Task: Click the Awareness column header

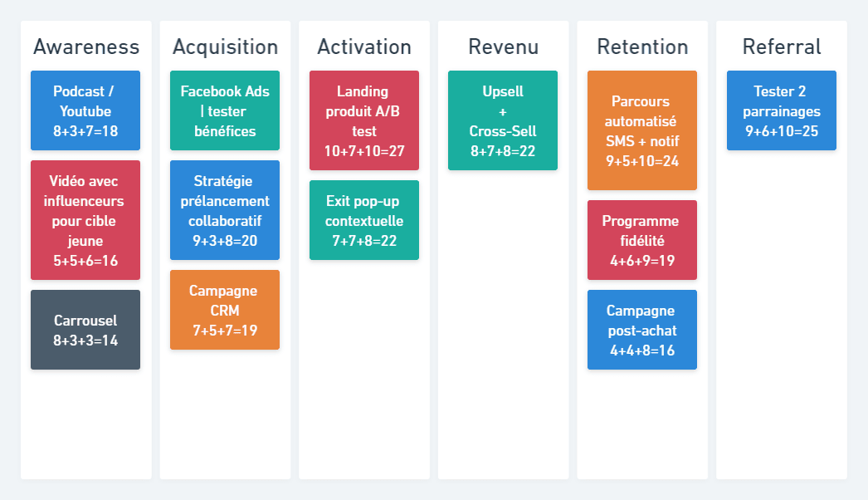Action: [x=86, y=47]
